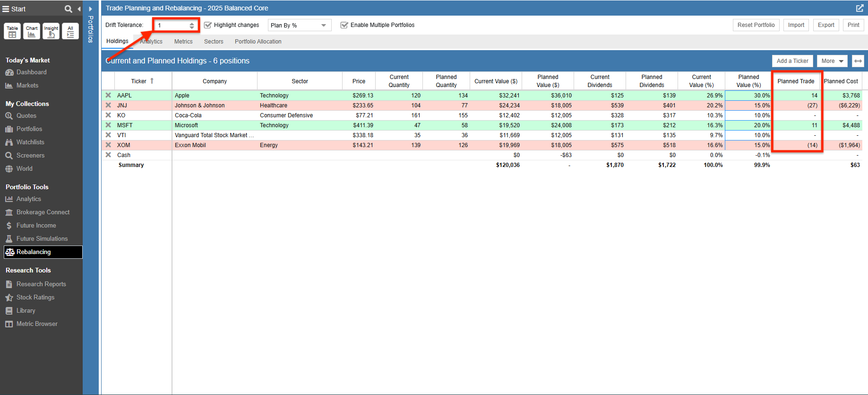Toggle the Highlight changes checkbox
Screen dimensions: 868x395
coord(207,25)
